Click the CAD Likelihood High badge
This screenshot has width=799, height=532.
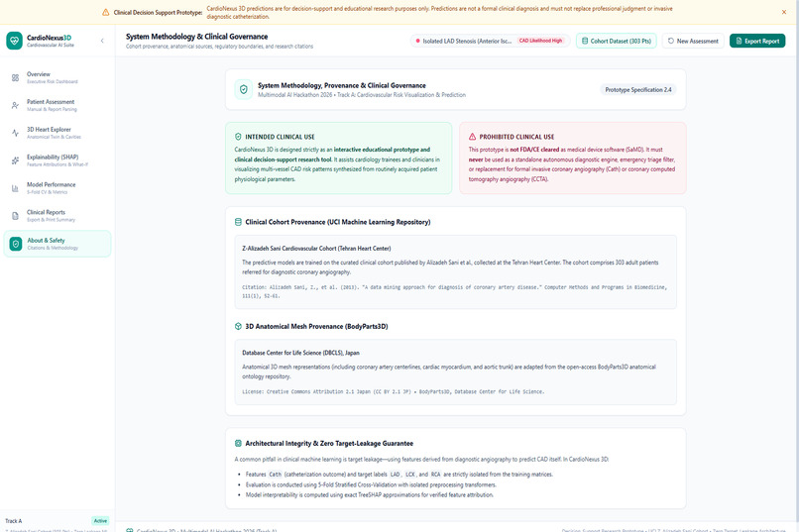(540, 41)
